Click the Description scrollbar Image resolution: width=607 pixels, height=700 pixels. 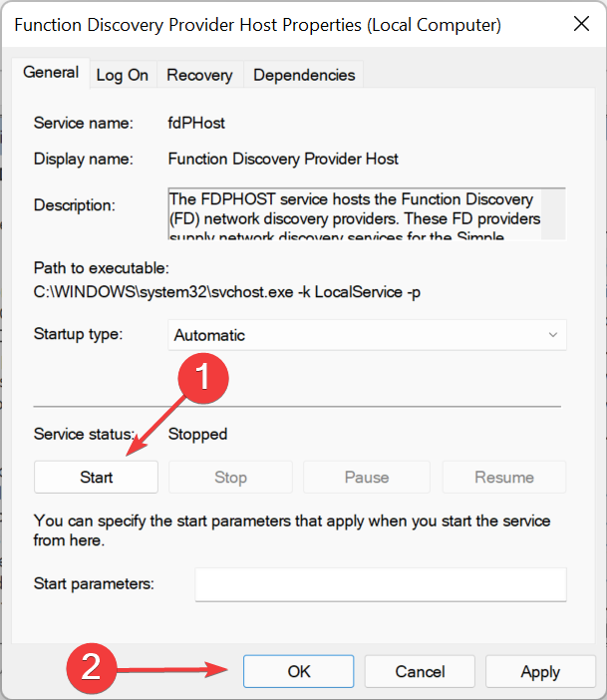(x=554, y=214)
